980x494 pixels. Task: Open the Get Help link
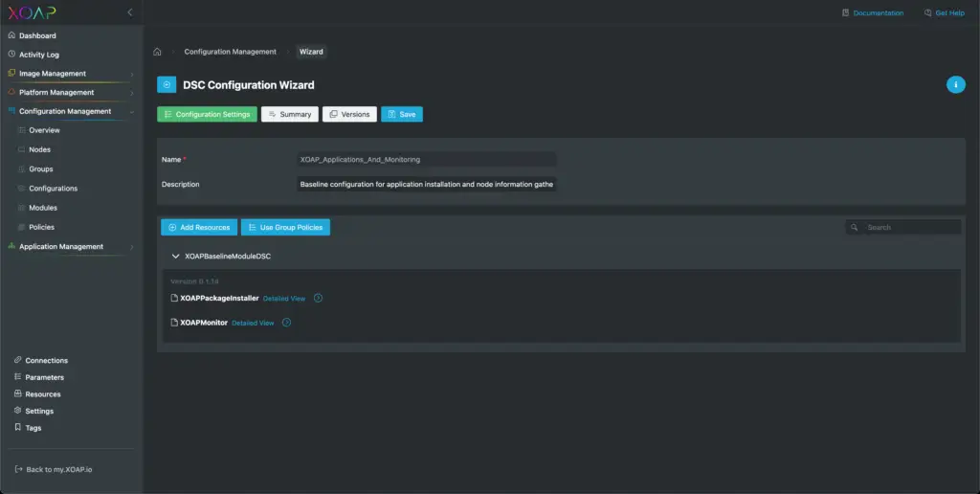pos(950,12)
